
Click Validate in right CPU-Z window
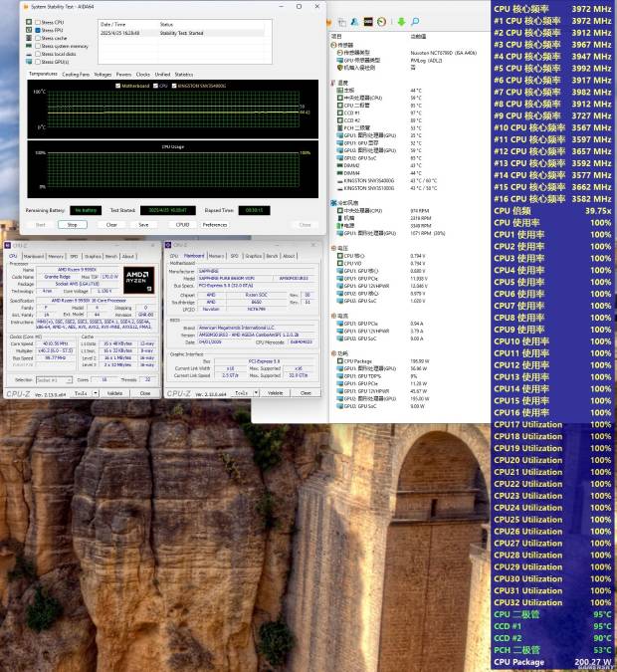(275, 392)
